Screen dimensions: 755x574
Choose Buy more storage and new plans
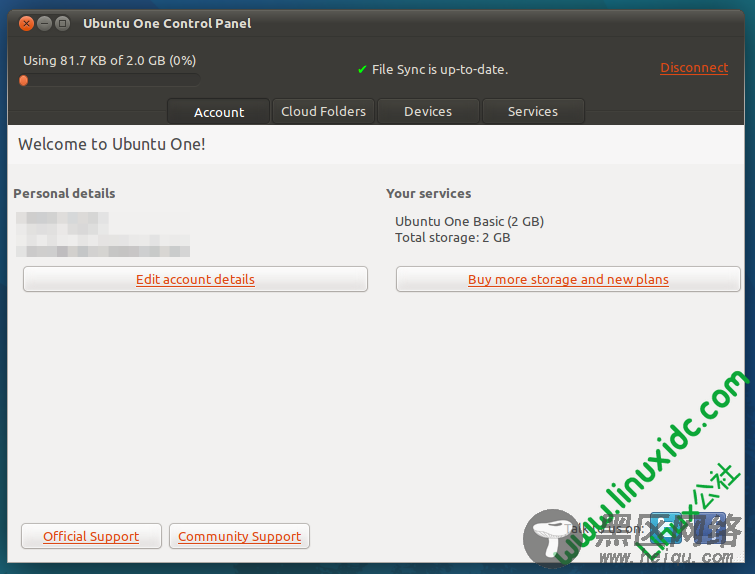tap(568, 279)
